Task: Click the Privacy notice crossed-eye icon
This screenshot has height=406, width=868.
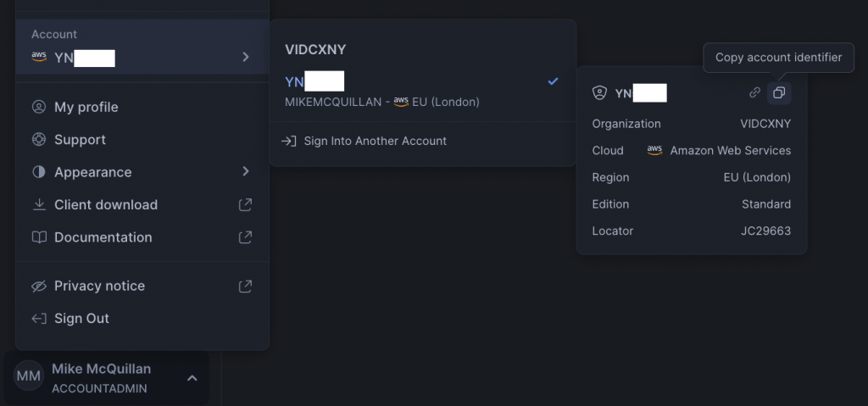Action: 39,286
